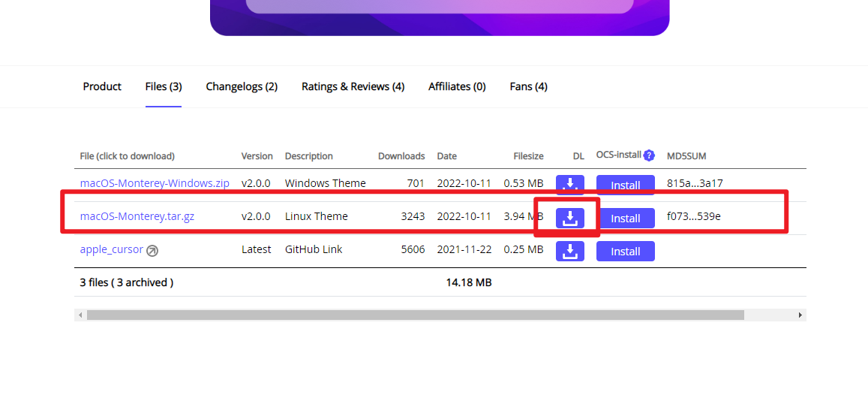Install the Windows Theme zip file
Screen dimensions: 868x401
[626, 185]
